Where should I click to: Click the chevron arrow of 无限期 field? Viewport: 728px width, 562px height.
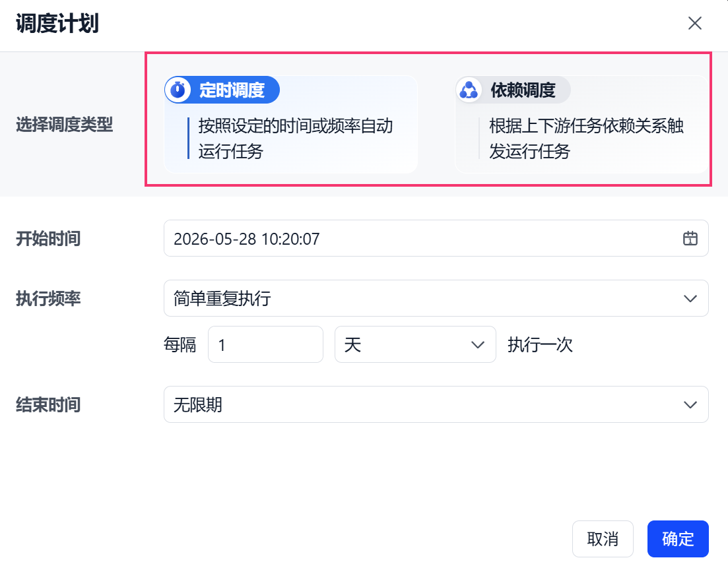click(690, 404)
